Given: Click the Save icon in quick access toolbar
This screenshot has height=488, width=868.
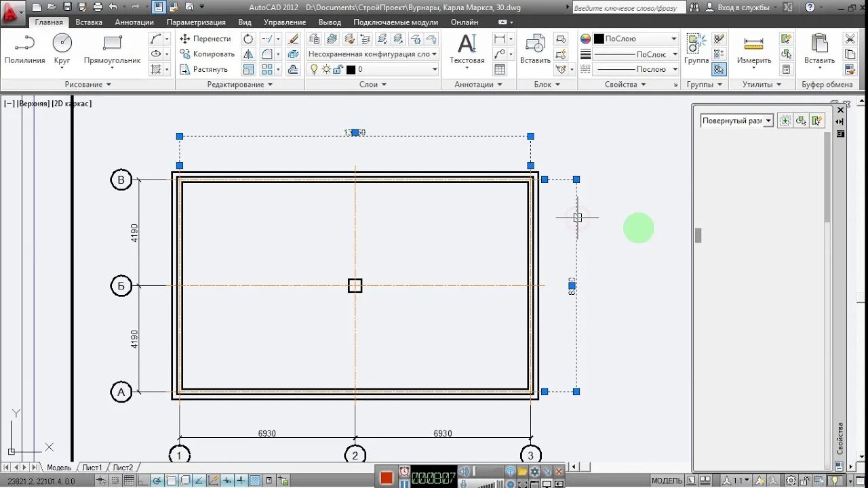Looking at the screenshot, I should 67,7.
